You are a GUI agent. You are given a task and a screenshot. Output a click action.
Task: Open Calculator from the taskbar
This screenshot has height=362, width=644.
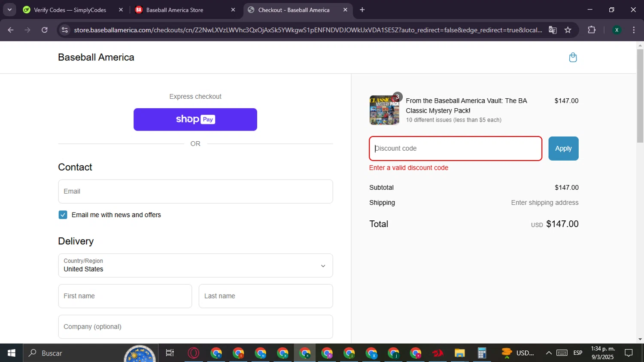click(482, 353)
